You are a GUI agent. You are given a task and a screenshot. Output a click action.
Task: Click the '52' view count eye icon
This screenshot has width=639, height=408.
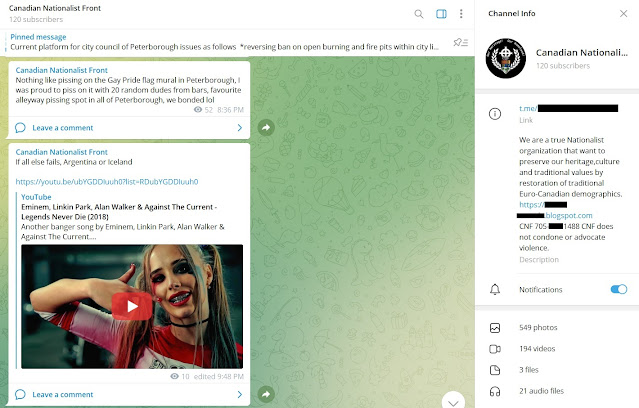(198, 110)
